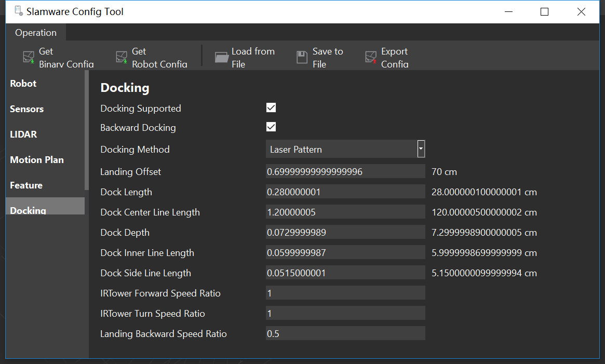The image size is (605, 364).
Task: Maximize the Slamware Config Tool window
Action: click(544, 11)
